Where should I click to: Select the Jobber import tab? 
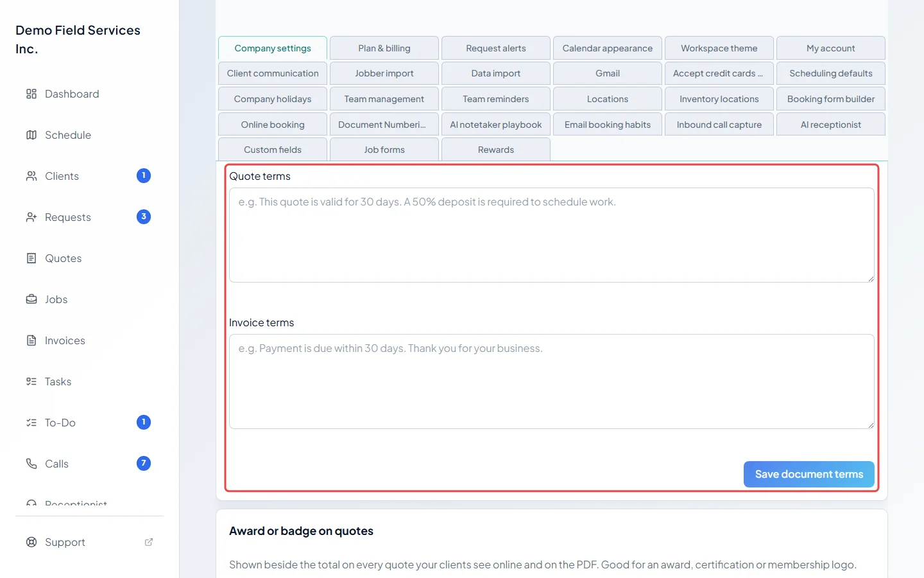384,73
